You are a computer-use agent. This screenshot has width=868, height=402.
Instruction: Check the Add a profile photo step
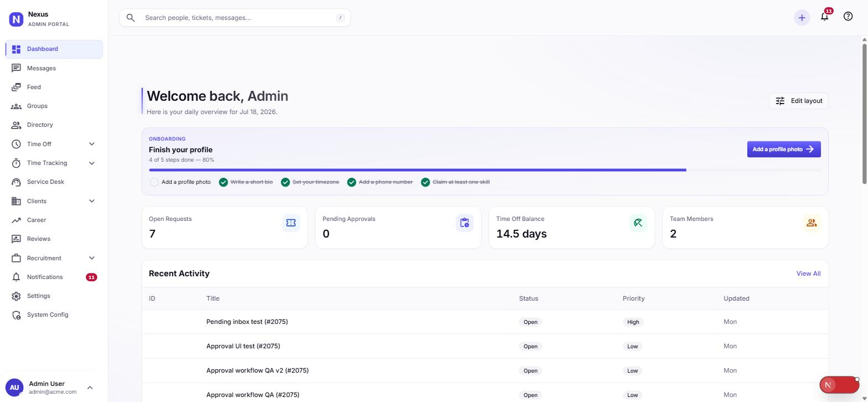tap(154, 182)
